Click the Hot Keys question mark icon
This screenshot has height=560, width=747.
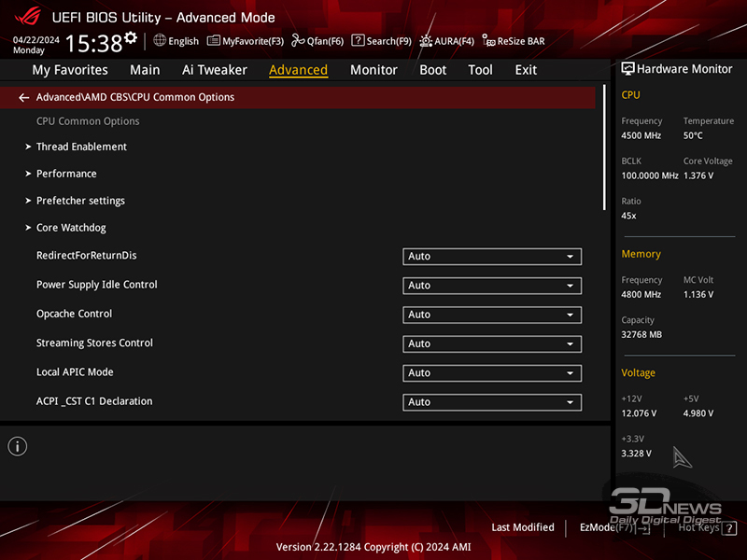pos(729,528)
